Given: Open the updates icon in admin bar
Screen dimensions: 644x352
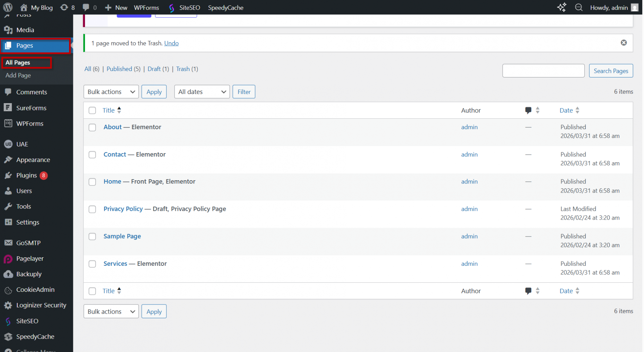Looking at the screenshot, I should point(64,7).
